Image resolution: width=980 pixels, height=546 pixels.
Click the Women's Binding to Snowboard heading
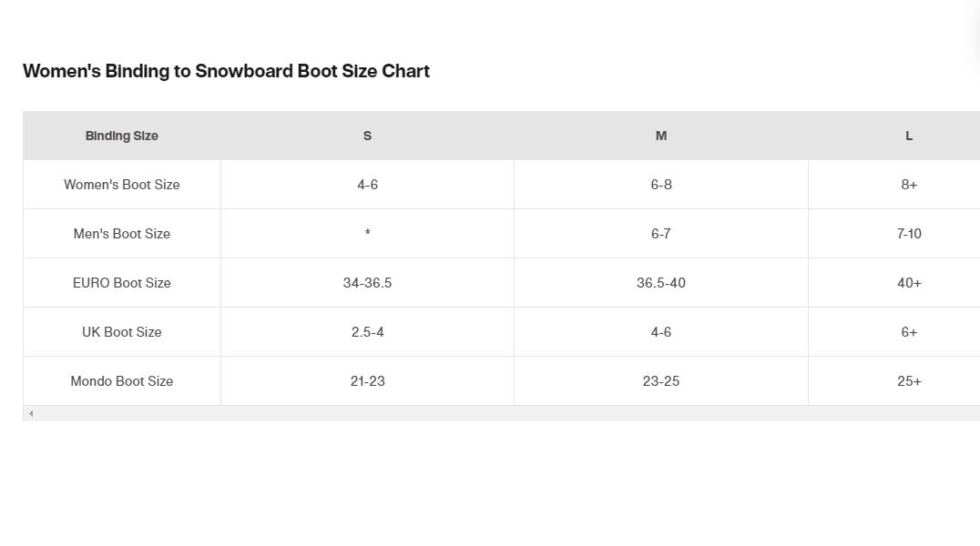(226, 71)
